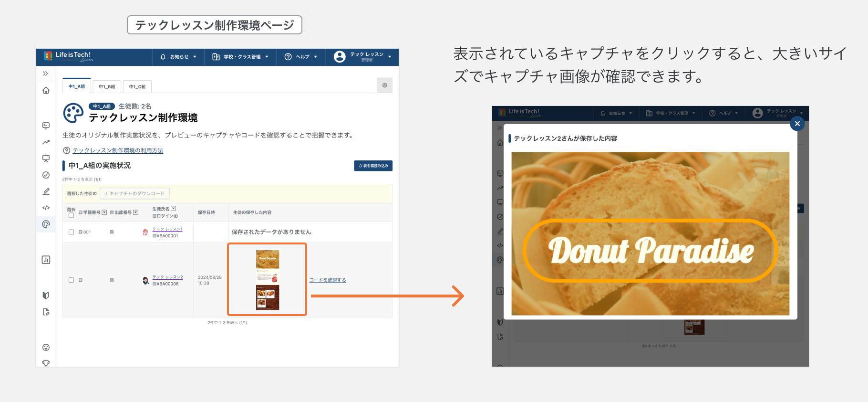Open the terminal monitor icon in the sidebar

[46, 126]
